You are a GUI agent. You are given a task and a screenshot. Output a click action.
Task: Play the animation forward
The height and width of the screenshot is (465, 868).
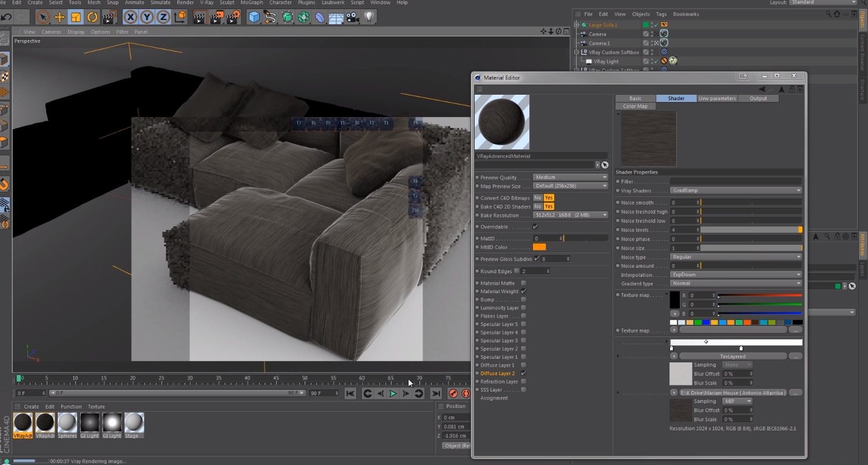(393, 393)
